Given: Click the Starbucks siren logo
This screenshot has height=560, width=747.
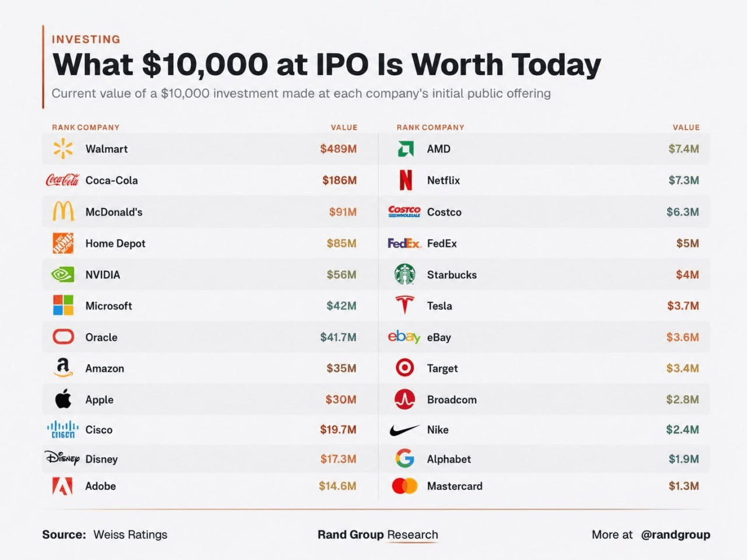Looking at the screenshot, I should click(x=405, y=274).
